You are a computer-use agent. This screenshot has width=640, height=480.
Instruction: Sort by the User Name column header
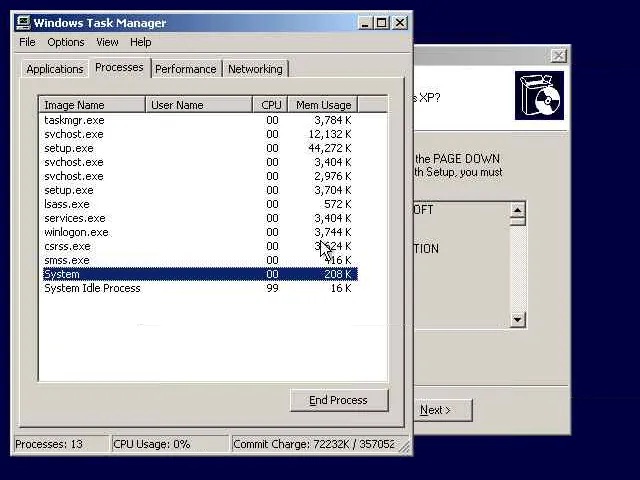coord(199,105)
